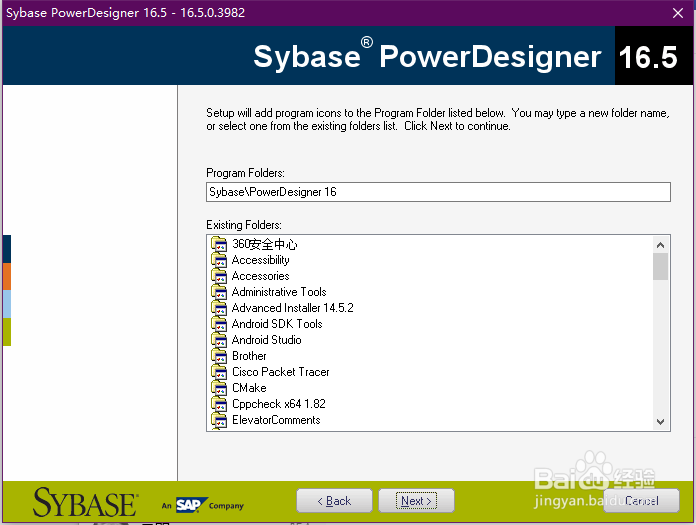The image size is (696, 525).
Task: Click folder icon beside Accessories
Action: pyautogui.click(x=219, y=276)
